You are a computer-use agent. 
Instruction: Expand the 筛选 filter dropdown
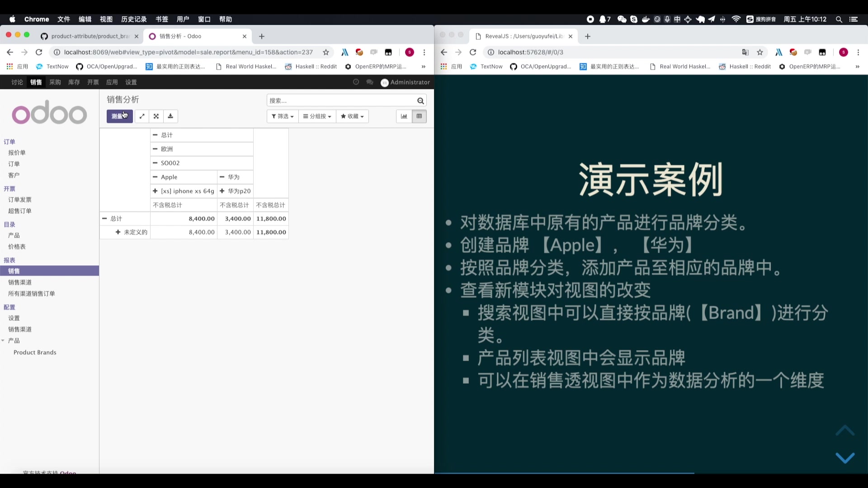point(282,116)
